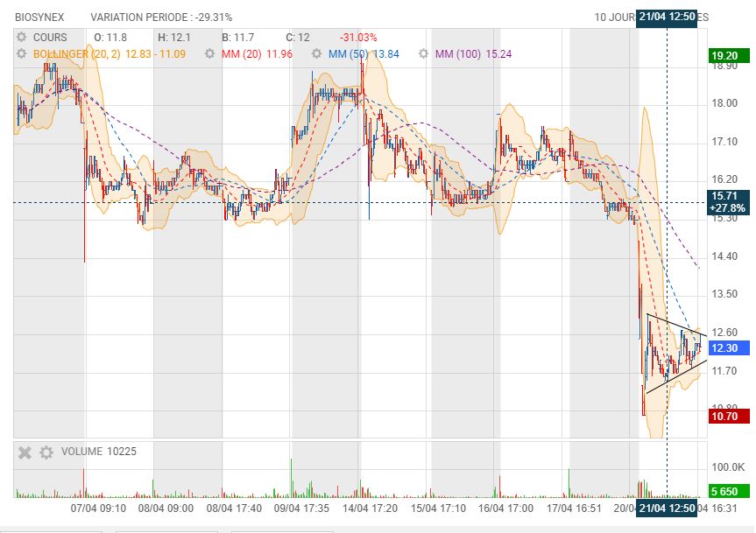Click the red 10.70 low price tag
This screenshot has width=756, height=533.
[x=729, y=416]
